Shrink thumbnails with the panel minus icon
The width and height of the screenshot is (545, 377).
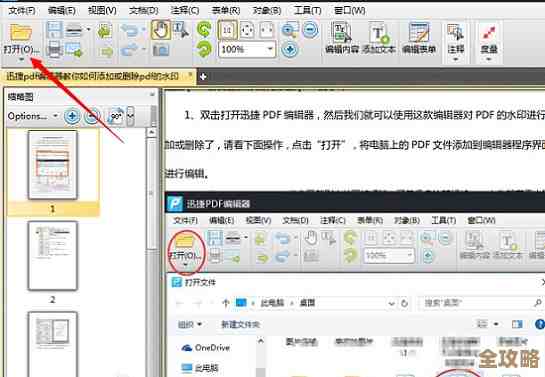coord(92,116)
